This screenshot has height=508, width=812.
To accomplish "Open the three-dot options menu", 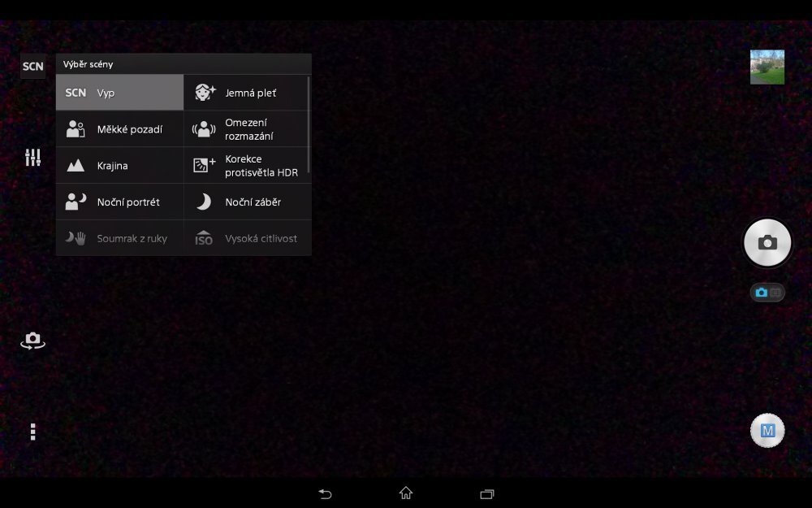I will pyautogui.click(x=32, y=431).
